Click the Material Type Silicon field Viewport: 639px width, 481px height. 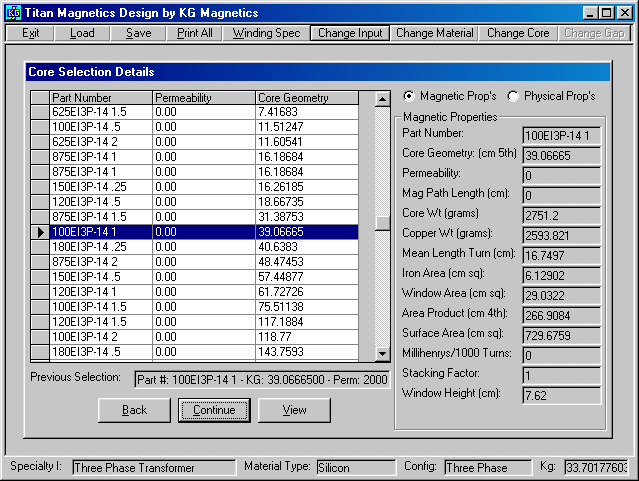[x=356, y=468]
